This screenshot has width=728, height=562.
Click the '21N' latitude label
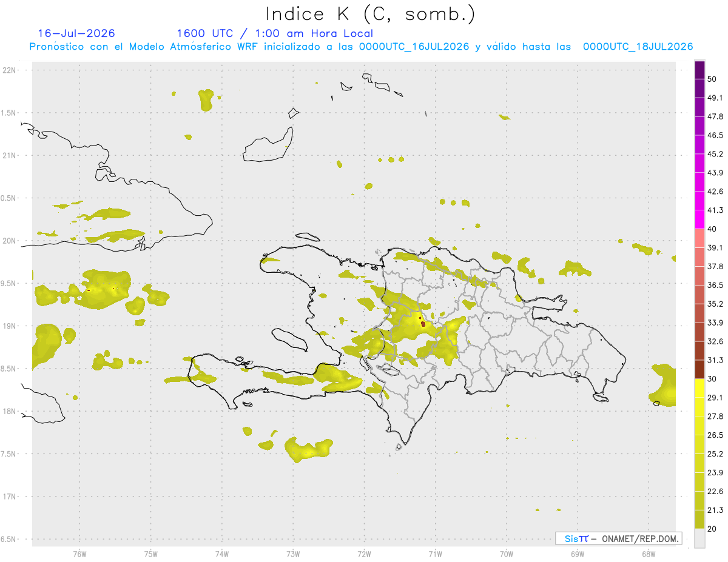click(x=10, y=155)
